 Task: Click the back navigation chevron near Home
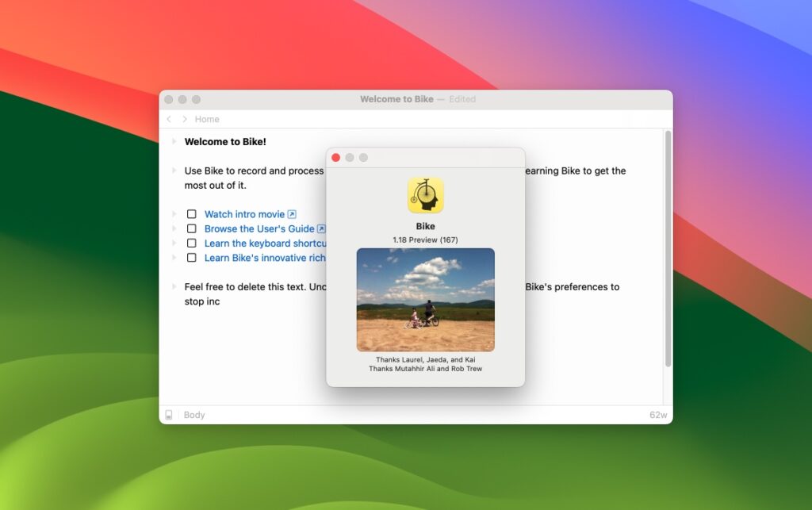pyautogui.click(x=169, y=118)
